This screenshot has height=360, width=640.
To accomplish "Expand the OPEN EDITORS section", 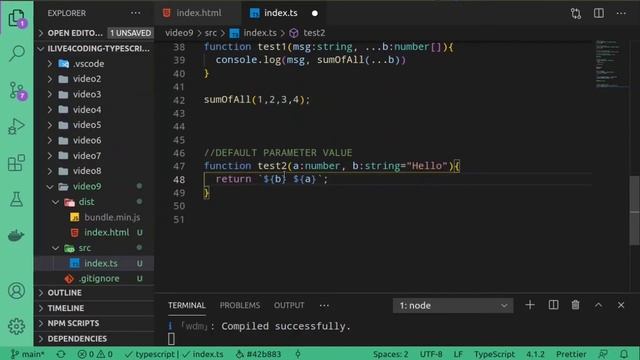I will click(x=94, y=33).
